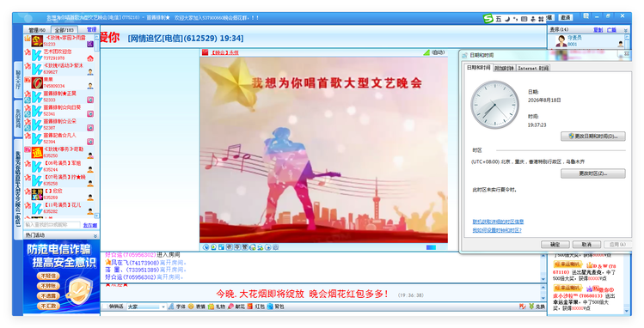Click 更改时区(Z)... button

[593, 173]
